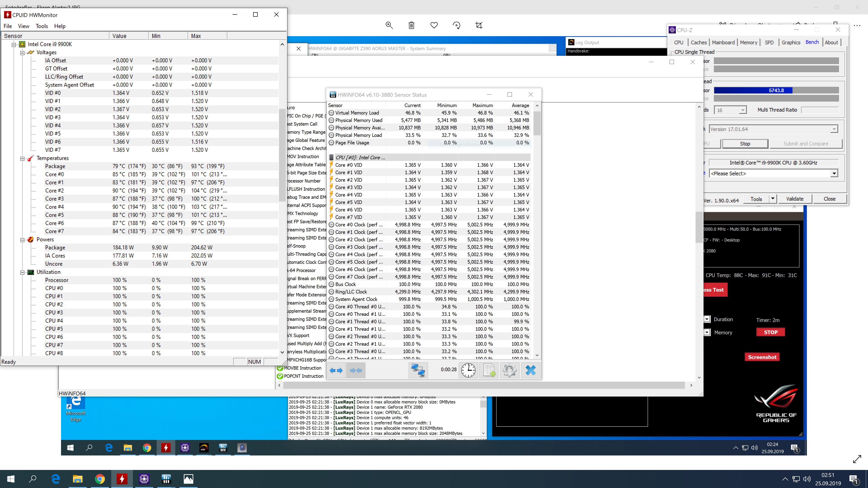Click the HWMonitor Value column header
The height and width of the screenshot is (488, 868).
click(x=129, y=36)
